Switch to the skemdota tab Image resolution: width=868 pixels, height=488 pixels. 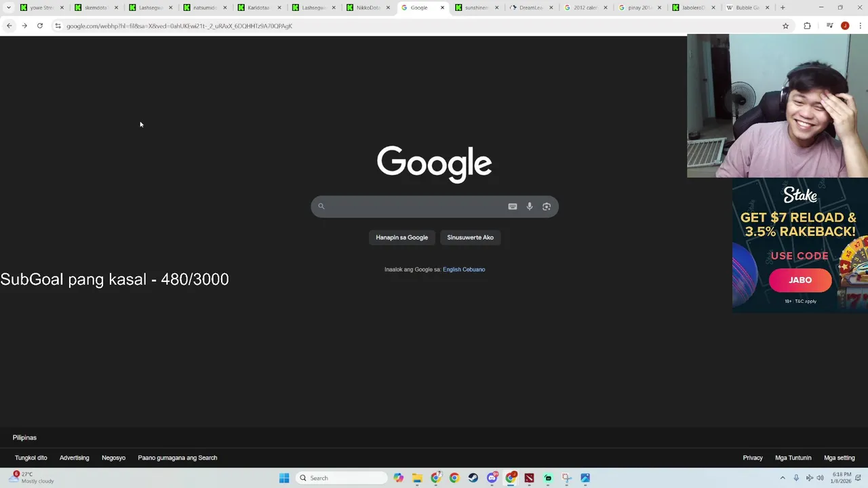click(x=96, y=7)
